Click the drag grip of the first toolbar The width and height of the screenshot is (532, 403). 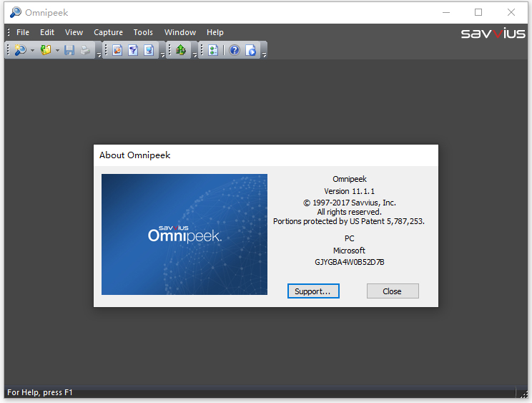click(9, 50)
